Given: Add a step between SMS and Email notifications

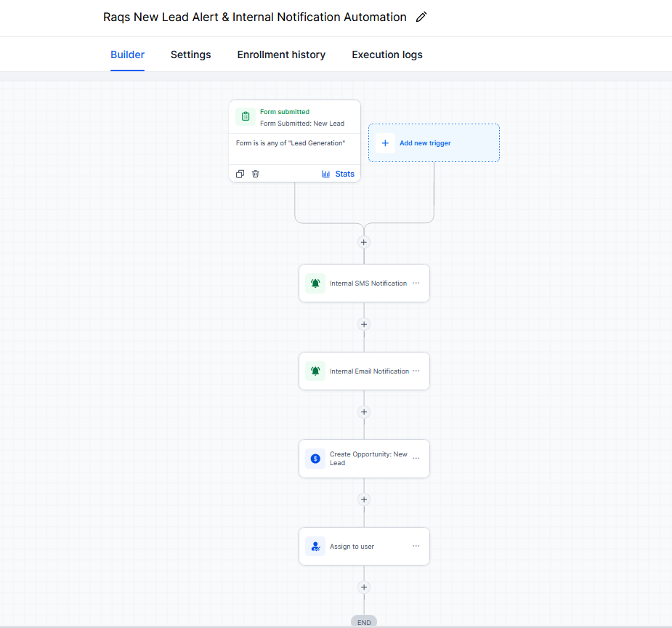Looking at the screenshot, I should point(364,324).
